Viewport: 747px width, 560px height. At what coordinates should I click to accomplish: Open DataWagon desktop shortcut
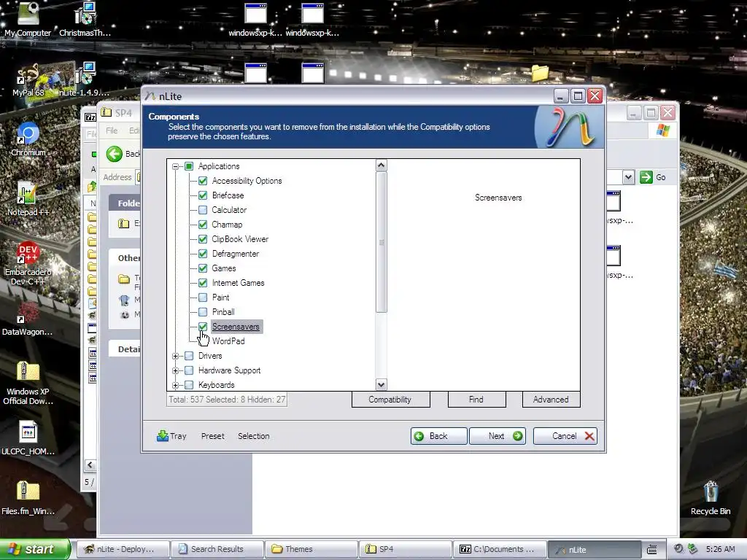(28, 319)
